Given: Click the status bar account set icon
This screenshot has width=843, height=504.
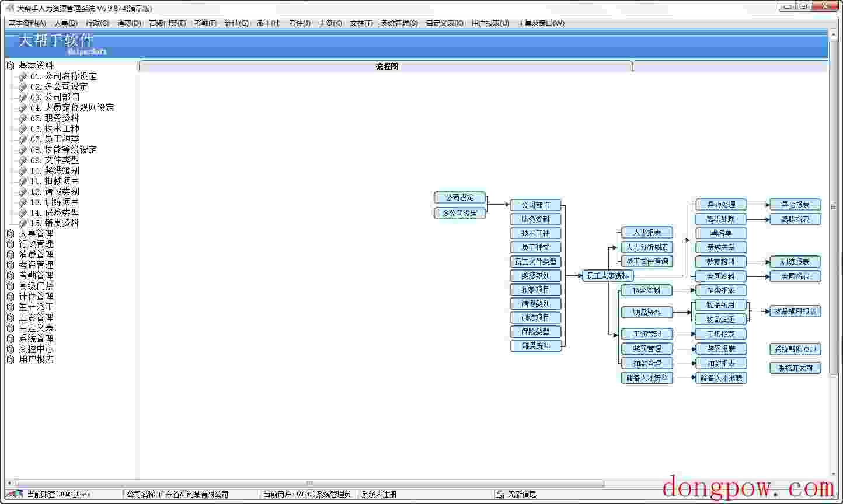Looking at the screenshot, I should [x=14, y=494].
